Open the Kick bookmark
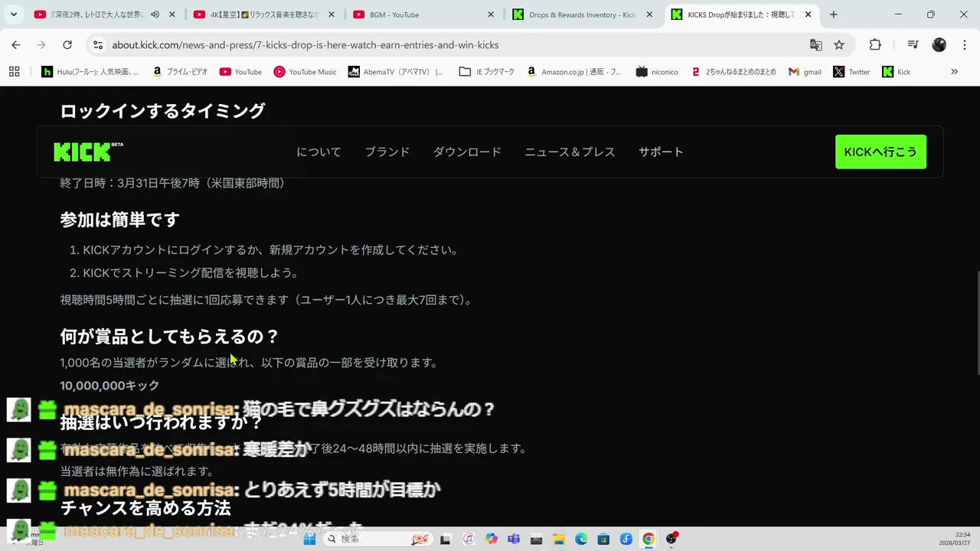This screenshot has width=980, height=551. click(x=897, y=72)
